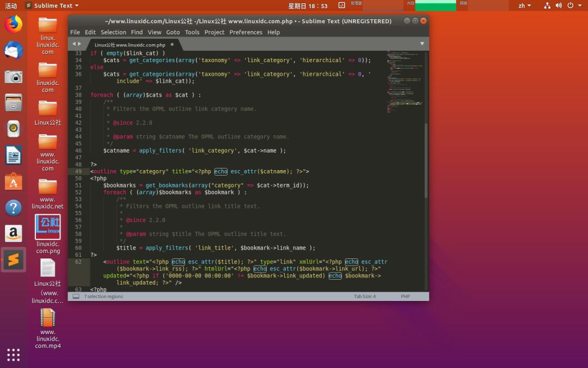This screenshot has width=588, height=368.
Task: Open the power menu icon
Action: [x=571, y=5]
